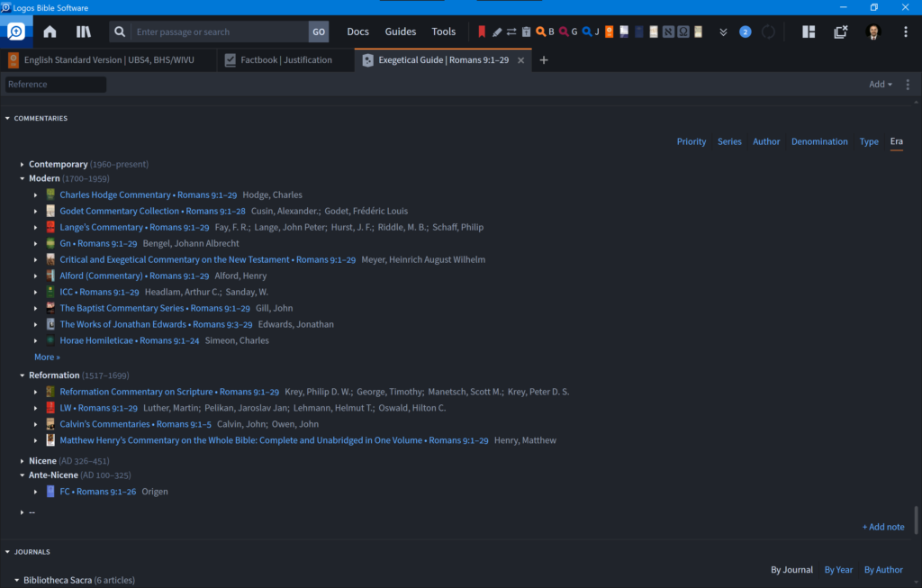This screenshot has width=922, height=588.
Task: Sort commentaries by Series
Action: (729, 141)
